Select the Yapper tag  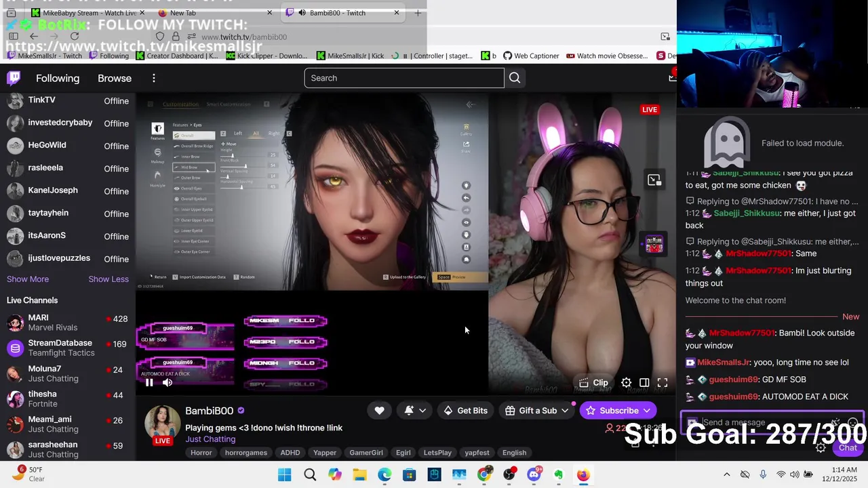(x=325, y=453)
